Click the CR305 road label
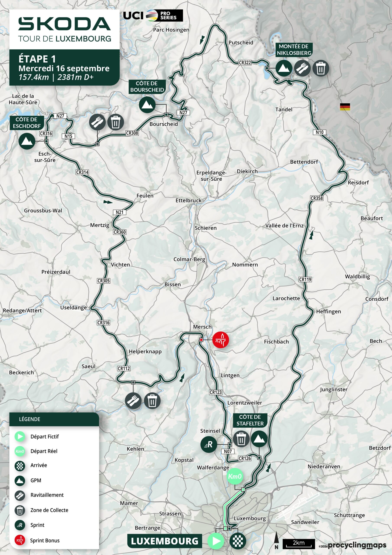392x555 pixels. [x=104, y=281]
